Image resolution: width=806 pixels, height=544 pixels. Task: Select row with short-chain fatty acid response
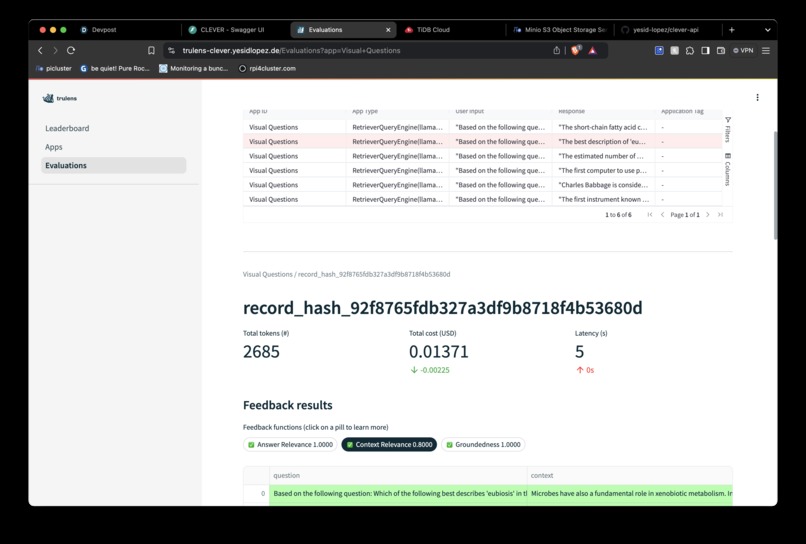tap(483, 127)
